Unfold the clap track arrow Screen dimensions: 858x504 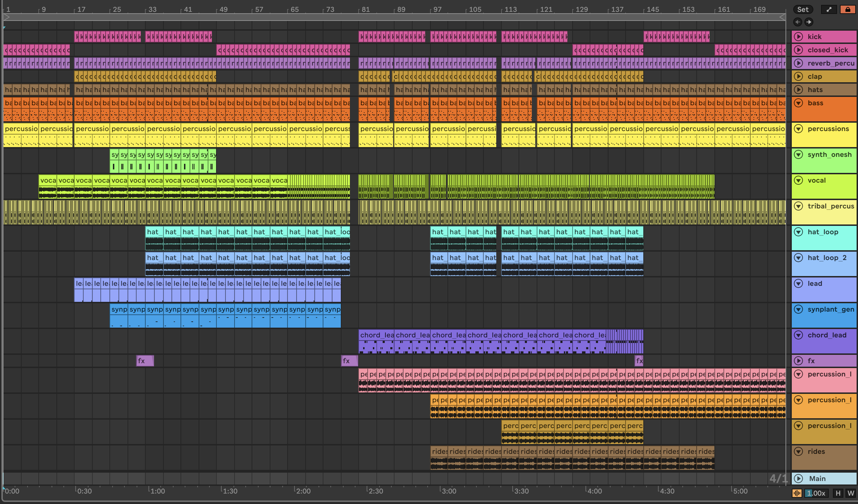pos(798,76)
